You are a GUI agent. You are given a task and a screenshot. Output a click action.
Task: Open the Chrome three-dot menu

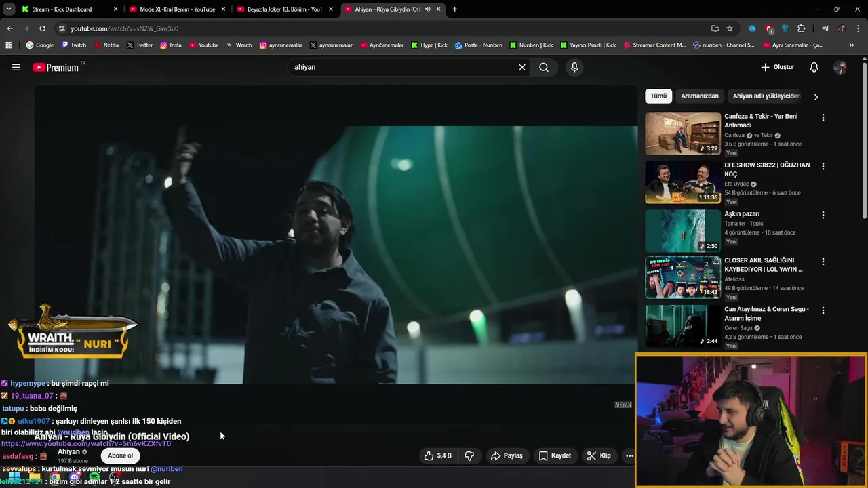(859, 28)
